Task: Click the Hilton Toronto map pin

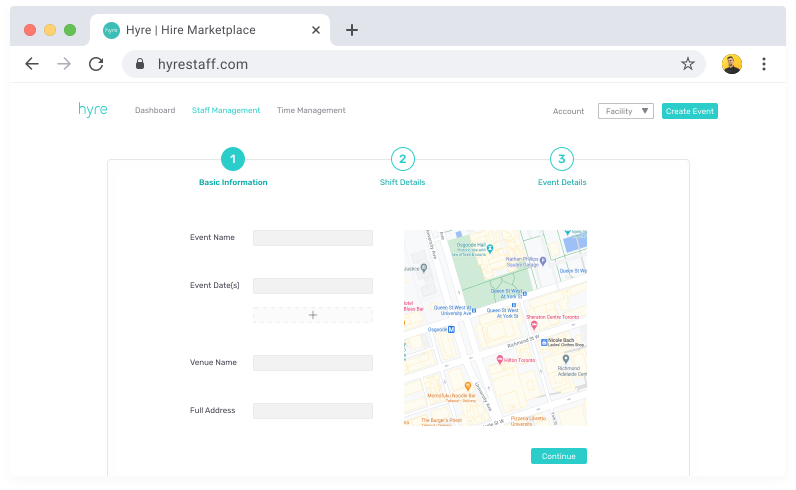Action: click(x=500, y=360)
